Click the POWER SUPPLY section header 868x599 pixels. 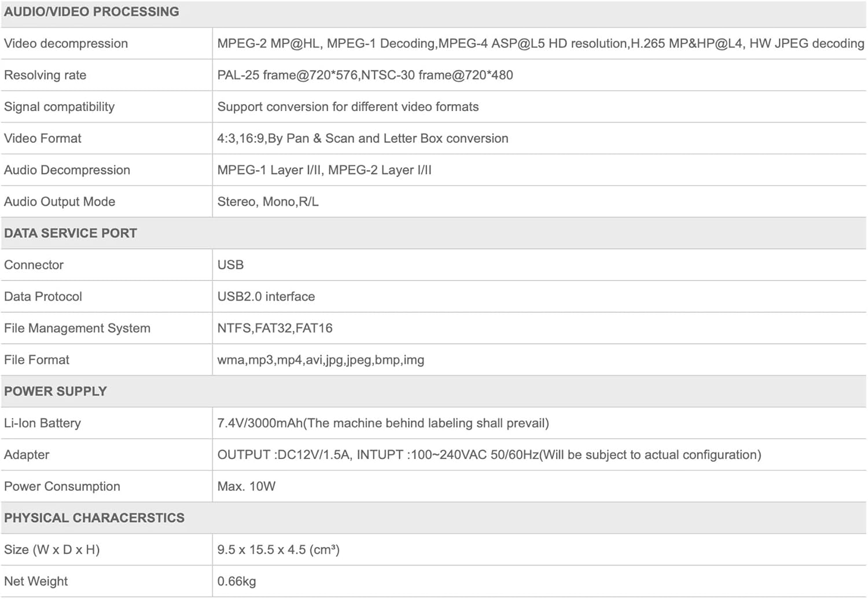point(56,391)
